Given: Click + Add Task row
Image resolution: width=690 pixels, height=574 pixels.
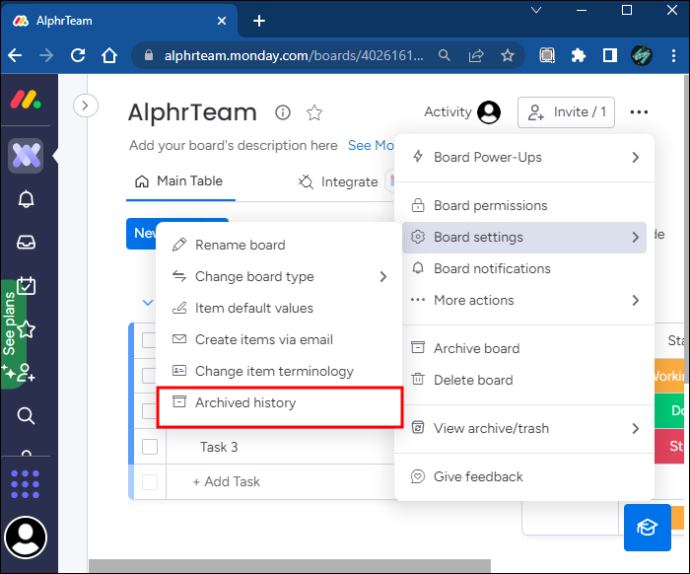Looking at the screenshot, I should pos(227,482).
